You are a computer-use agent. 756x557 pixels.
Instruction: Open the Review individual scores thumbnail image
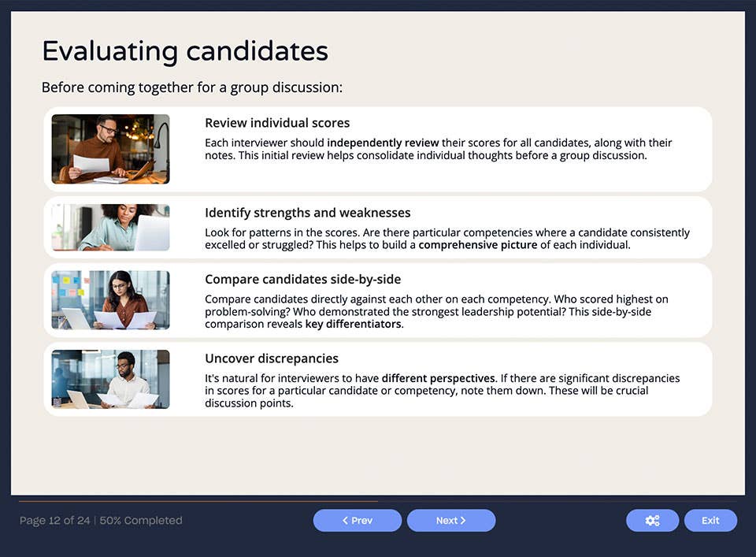[x=109, y=149]
